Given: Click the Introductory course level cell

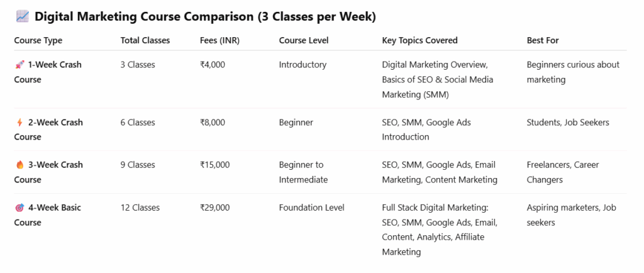Looking at the screenshot, I should tap(303, 65).
